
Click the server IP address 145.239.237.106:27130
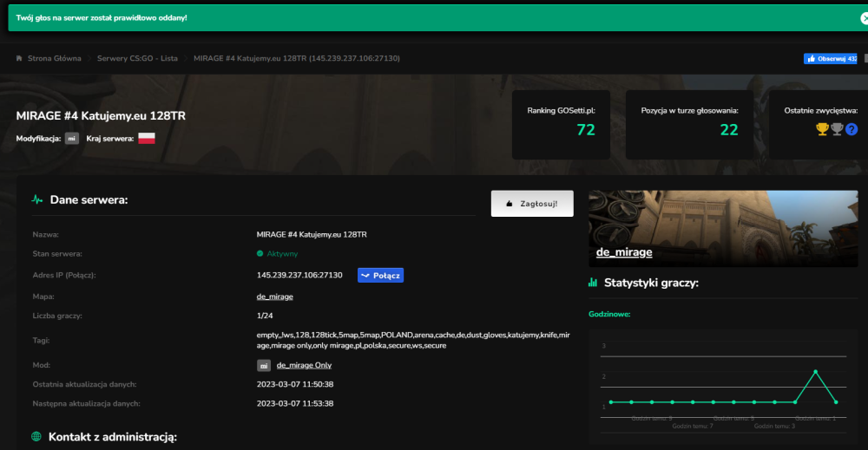pos(299,276)
